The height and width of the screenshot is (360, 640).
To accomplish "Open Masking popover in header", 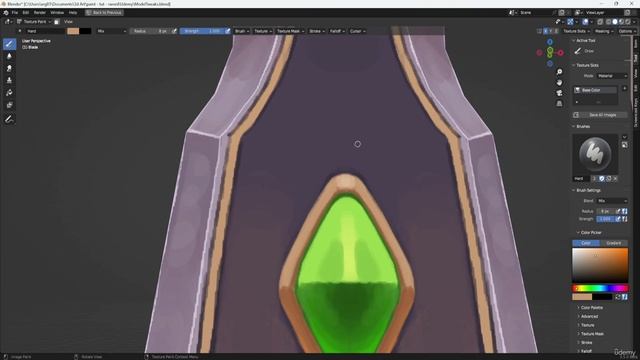I will [x=603, y=31].
